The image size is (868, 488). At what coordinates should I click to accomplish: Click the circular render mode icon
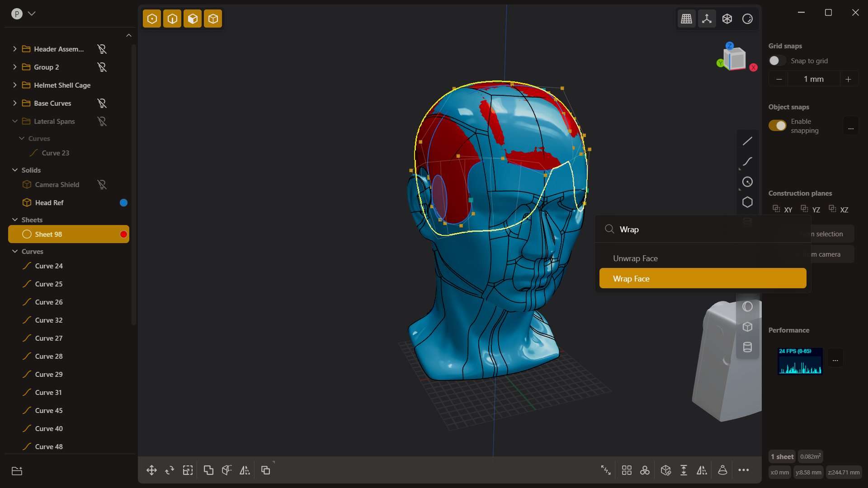click(747, 19)
